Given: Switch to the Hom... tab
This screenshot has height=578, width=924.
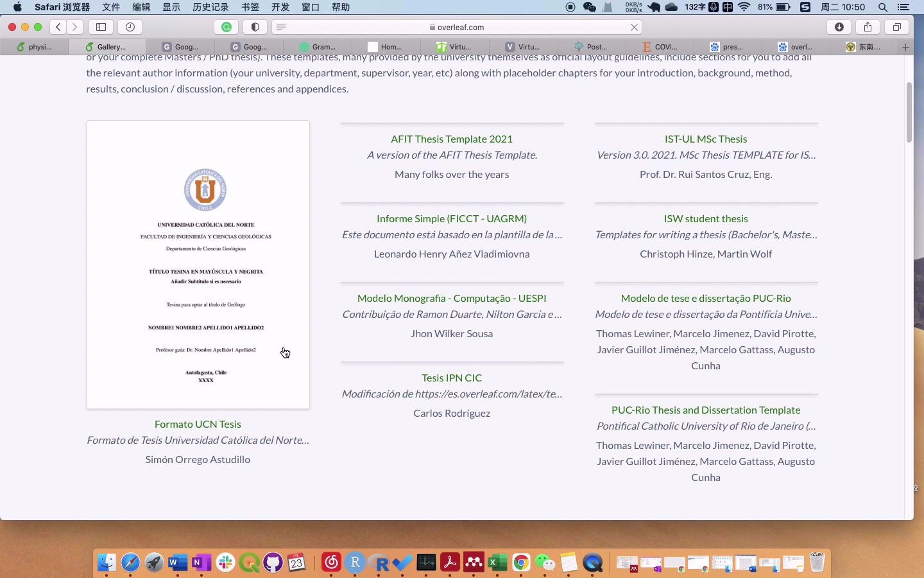Looking at the screenshot, I should [x=386, y=47].
